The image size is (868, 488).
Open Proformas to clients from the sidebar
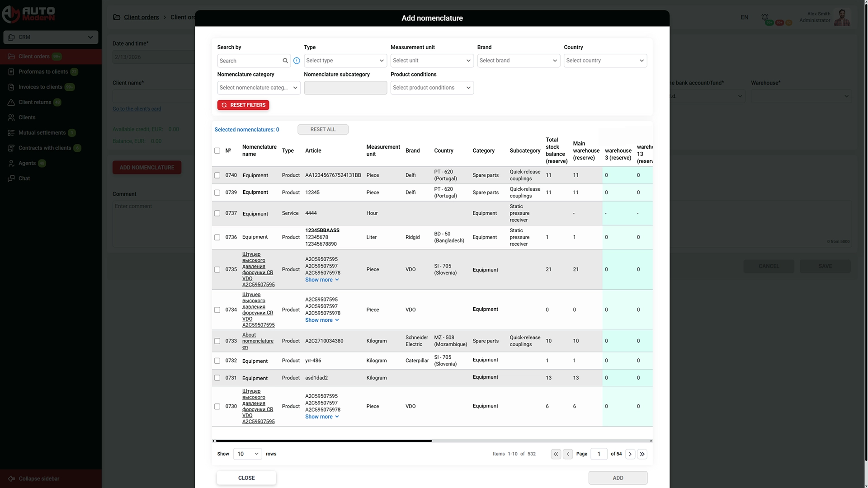[x=43, y=71]
